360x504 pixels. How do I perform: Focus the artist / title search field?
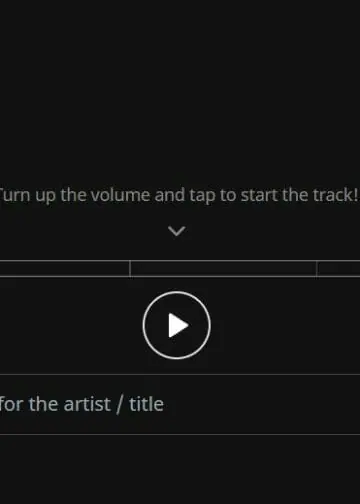point(180,404)
